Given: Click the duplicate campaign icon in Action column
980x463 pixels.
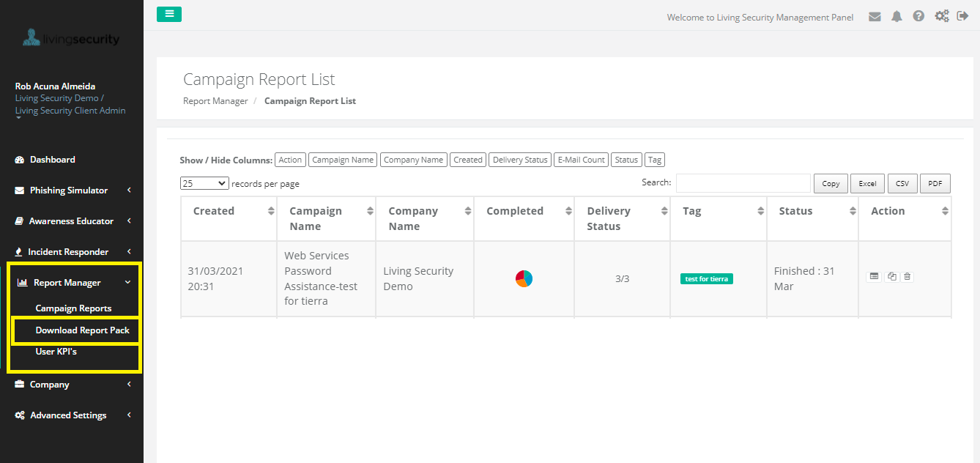Looking at the screenshot, I should pos(891,276).
